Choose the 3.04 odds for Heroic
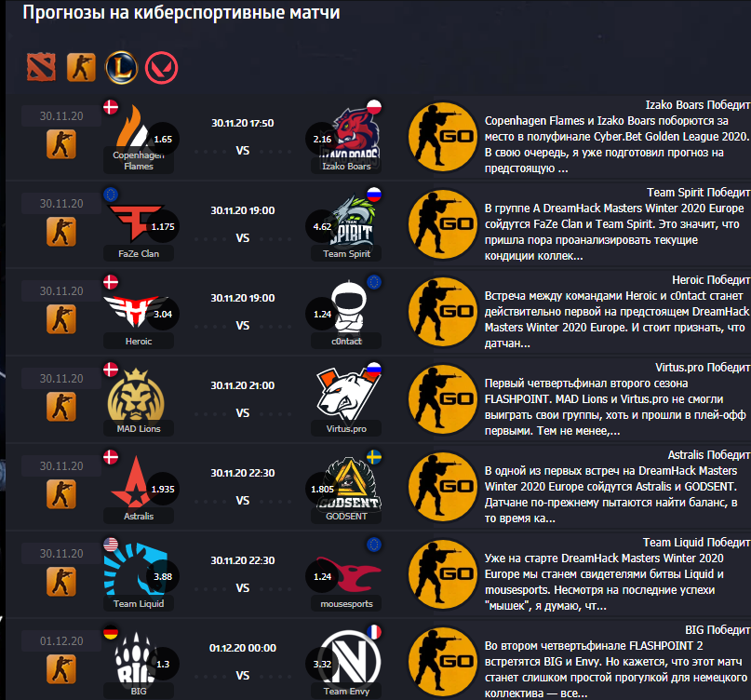The height and width of the screenshot is (700, 751). [163, 315]
